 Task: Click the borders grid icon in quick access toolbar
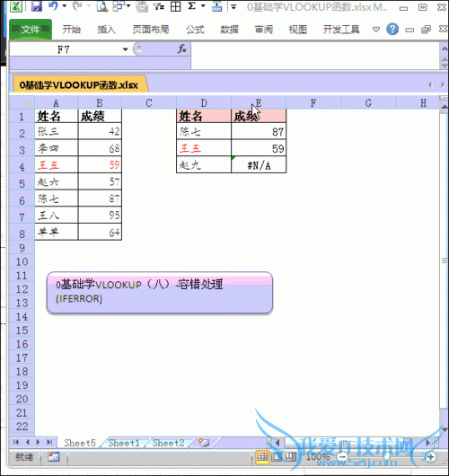[175, 6]
